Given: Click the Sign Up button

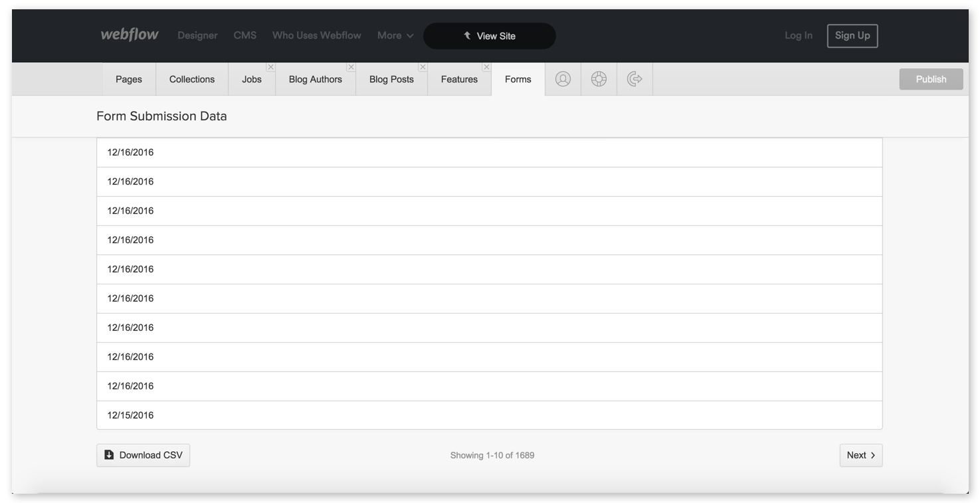Looking at the screenshot, I should click(x=852, y=35).
